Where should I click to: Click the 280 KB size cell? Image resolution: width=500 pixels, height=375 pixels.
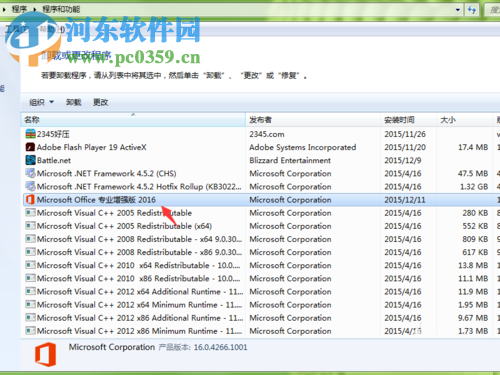click(x=475, y=213)
